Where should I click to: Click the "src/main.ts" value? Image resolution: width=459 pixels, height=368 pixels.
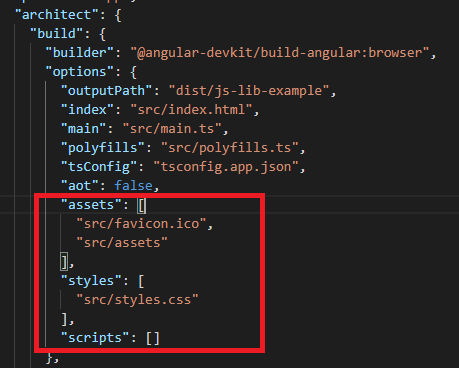pyautogui.click(x=172, y=129)
